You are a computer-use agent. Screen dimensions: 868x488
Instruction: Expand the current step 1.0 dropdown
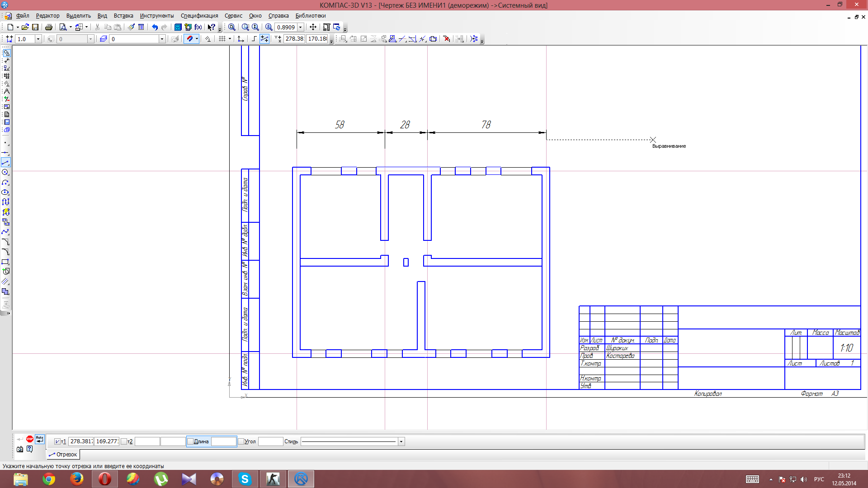tap(38, 39)
